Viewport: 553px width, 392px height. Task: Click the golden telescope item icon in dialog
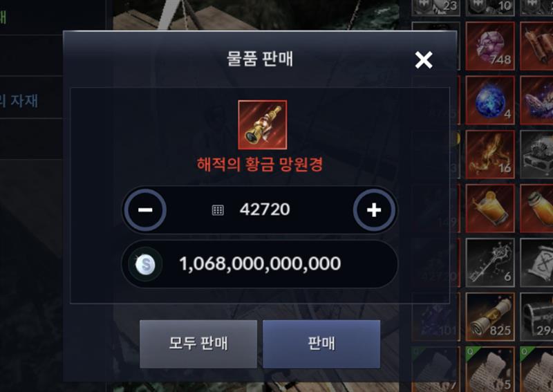click(x=263, y=125)
